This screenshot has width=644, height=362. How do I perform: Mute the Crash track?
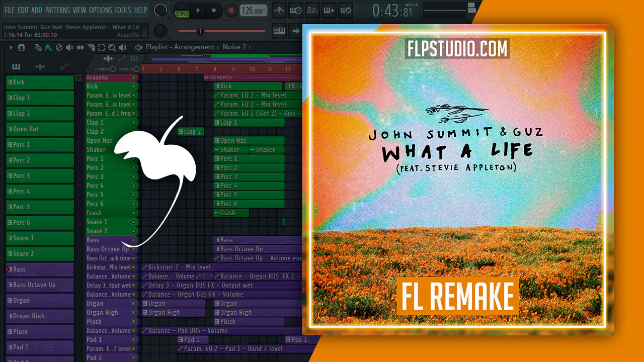[x=133, y=213]
